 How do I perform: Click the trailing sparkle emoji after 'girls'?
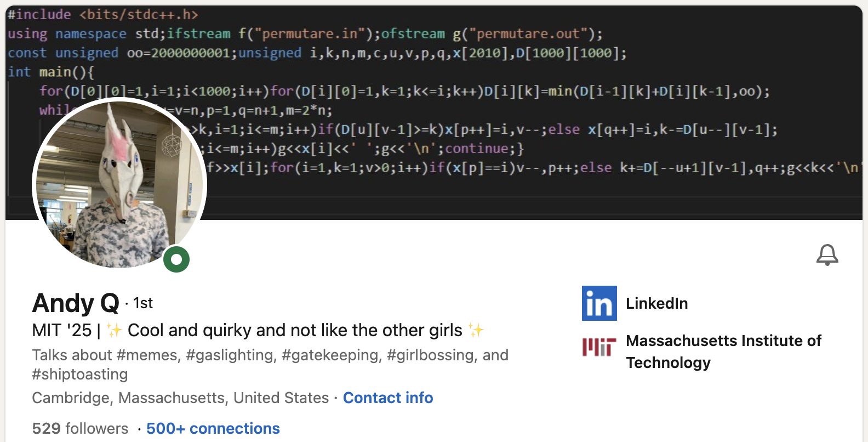[x=476, y=330]
